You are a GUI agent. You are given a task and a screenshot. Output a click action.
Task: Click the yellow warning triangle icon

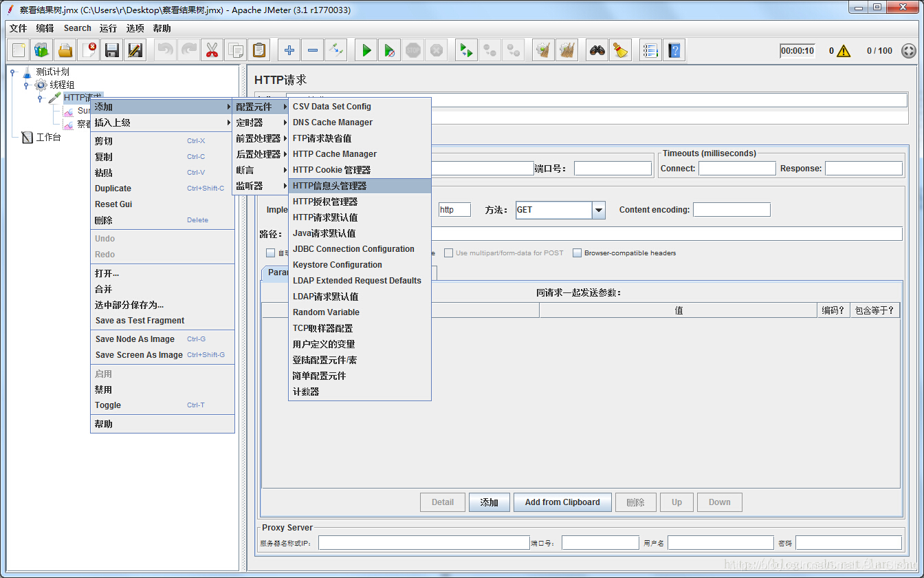(x=844, y=51)
